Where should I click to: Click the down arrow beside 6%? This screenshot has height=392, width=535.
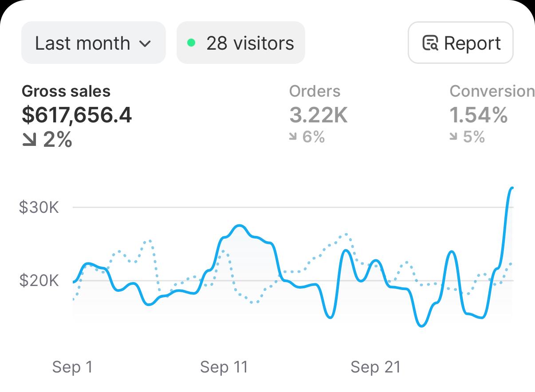click(293, 137)
